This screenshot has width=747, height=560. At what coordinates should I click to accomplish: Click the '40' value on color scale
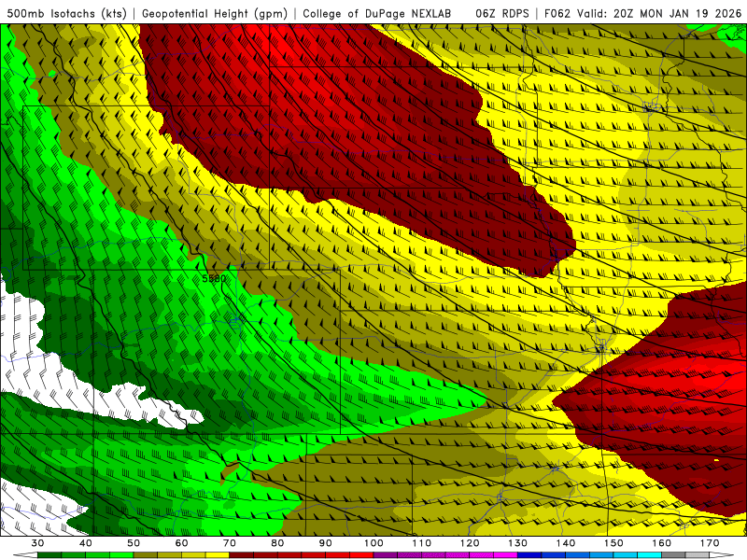tap(86, 543)
